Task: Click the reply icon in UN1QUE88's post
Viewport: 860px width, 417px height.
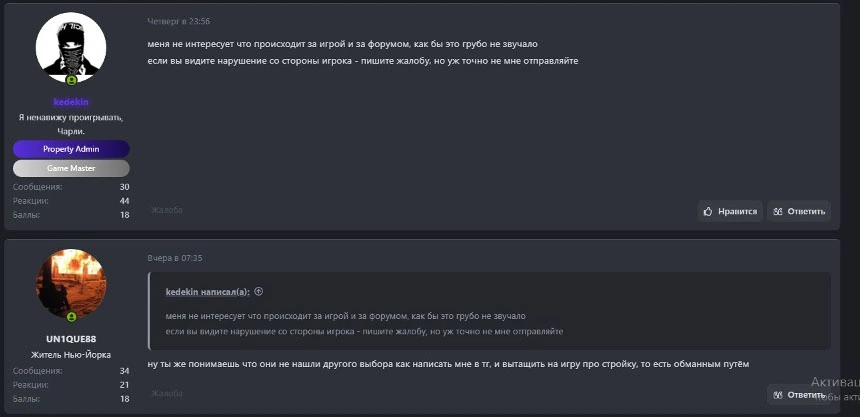Action: (778, 394)
